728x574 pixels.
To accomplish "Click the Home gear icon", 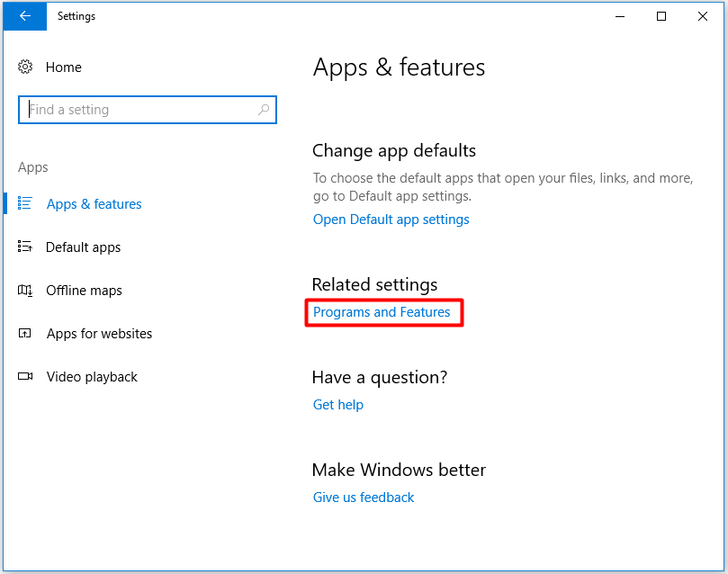I will tap(25, 67).
